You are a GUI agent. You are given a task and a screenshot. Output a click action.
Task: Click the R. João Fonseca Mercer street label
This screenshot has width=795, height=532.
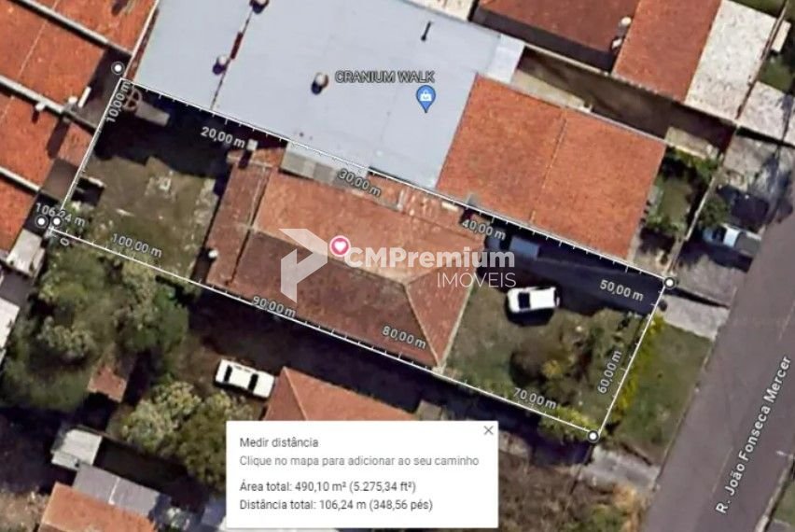pyautogui.click(x=753, y=435)
